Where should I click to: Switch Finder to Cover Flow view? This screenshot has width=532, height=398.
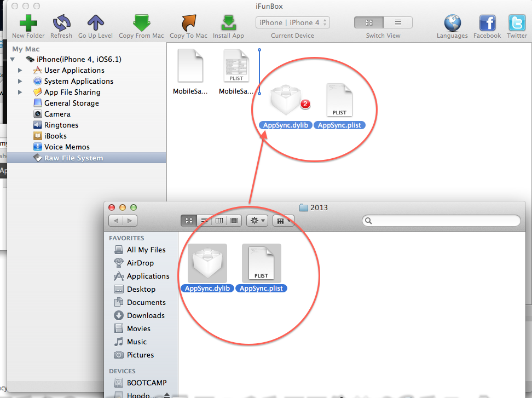point(234,221)
